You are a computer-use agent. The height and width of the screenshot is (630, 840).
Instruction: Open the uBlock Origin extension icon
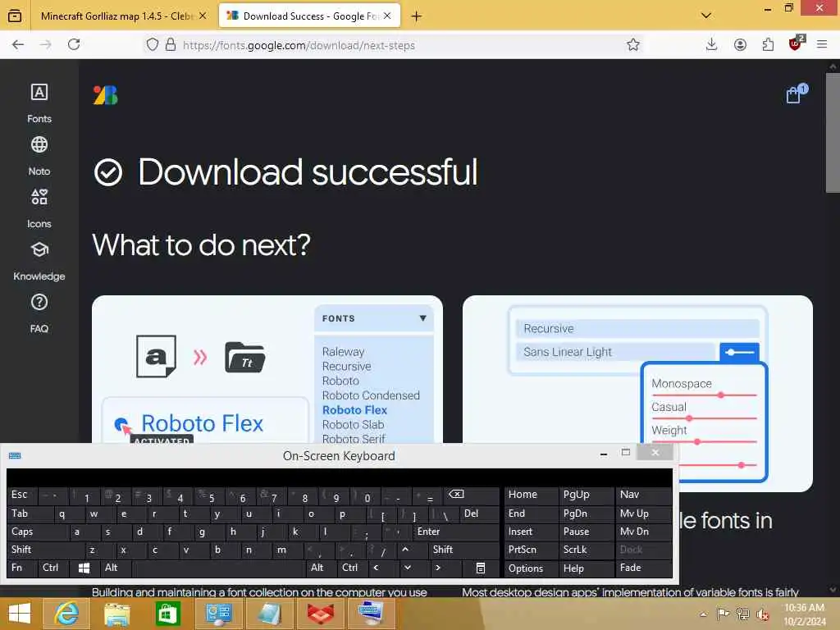tap(796, 44)
